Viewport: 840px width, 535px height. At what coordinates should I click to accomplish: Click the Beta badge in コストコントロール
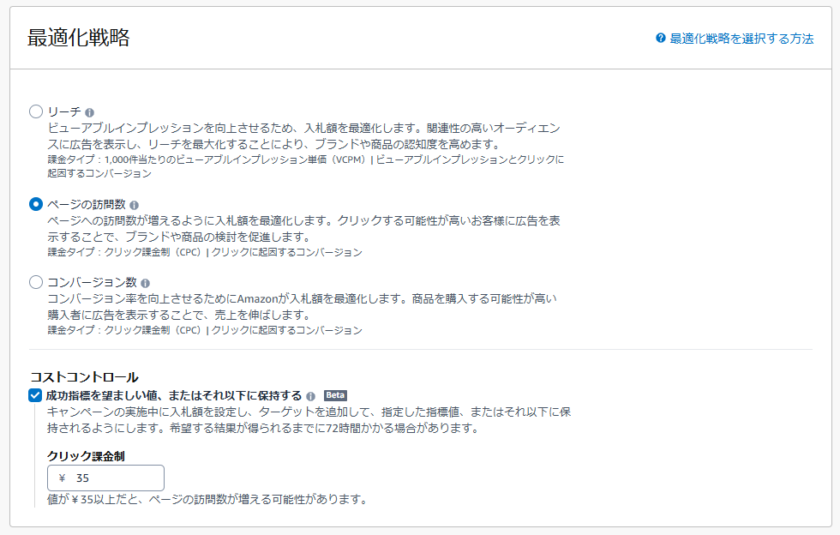[x=335, y=395]
